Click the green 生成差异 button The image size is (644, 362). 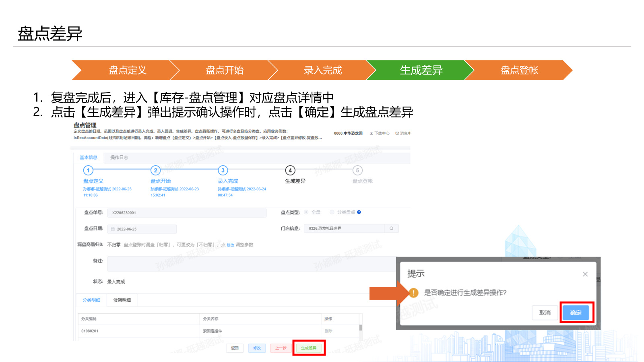click(x=309, y=348)
